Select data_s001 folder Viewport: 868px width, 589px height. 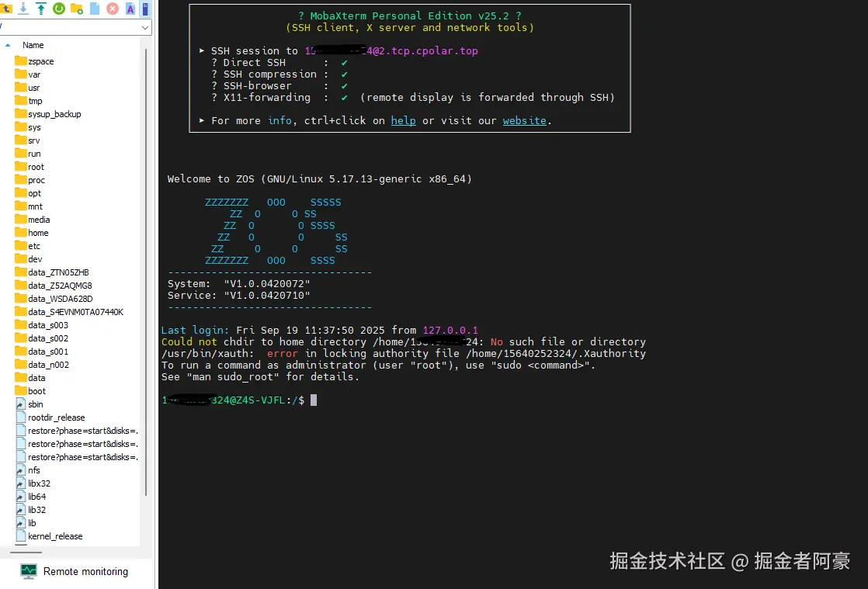click(41, 352)
